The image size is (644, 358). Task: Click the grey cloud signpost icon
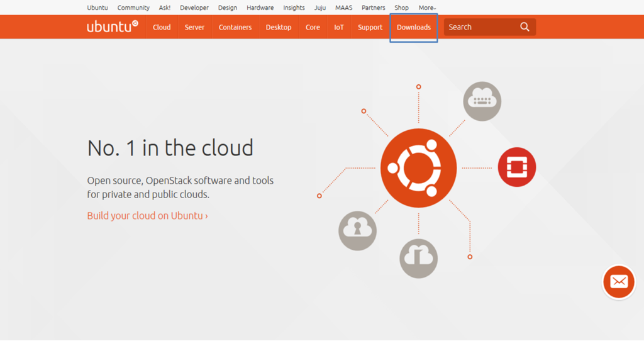(x=418, y=259)
